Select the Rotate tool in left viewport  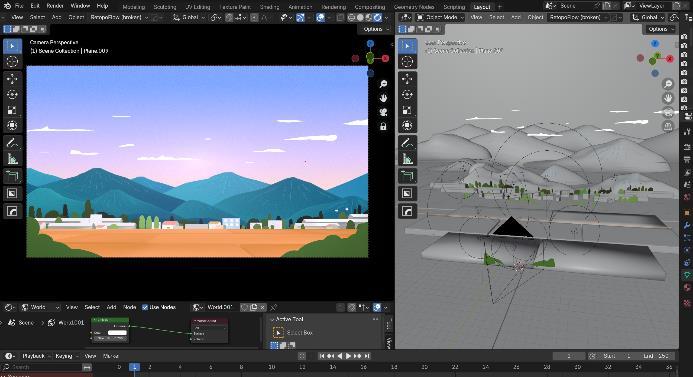coord(12,95)
